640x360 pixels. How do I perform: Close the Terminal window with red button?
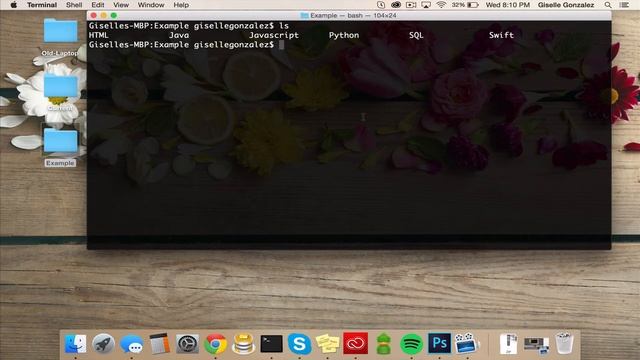click(x=93, y=16)
